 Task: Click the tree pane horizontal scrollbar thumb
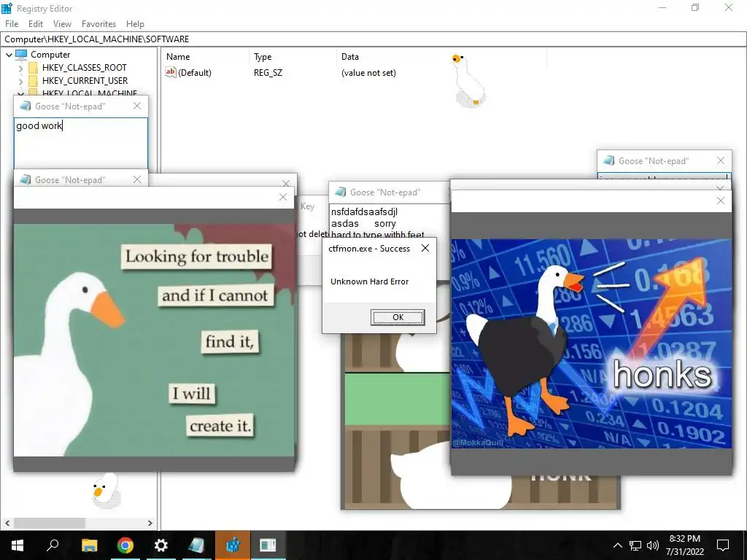coord(50,524)
